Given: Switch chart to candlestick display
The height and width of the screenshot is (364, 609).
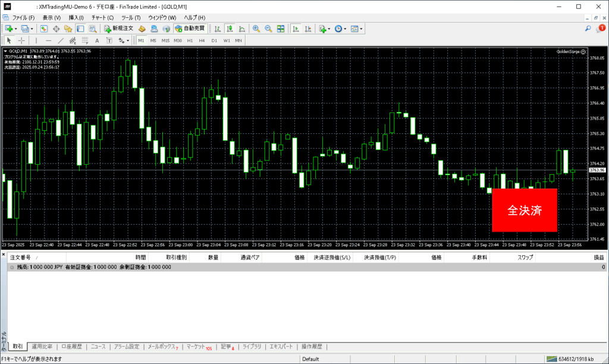Looking at the screenshot, I should [x=230, y=29].
